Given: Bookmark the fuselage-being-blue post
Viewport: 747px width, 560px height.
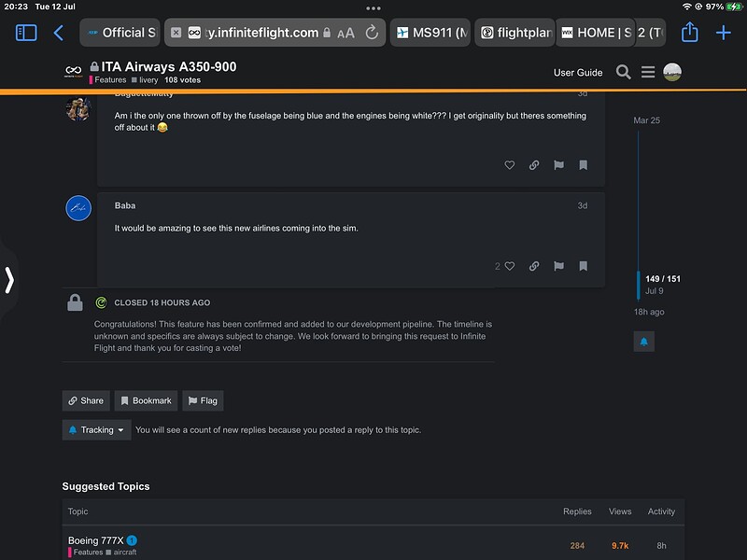Looking at the screenshot, I should click(x=583, y=165).
